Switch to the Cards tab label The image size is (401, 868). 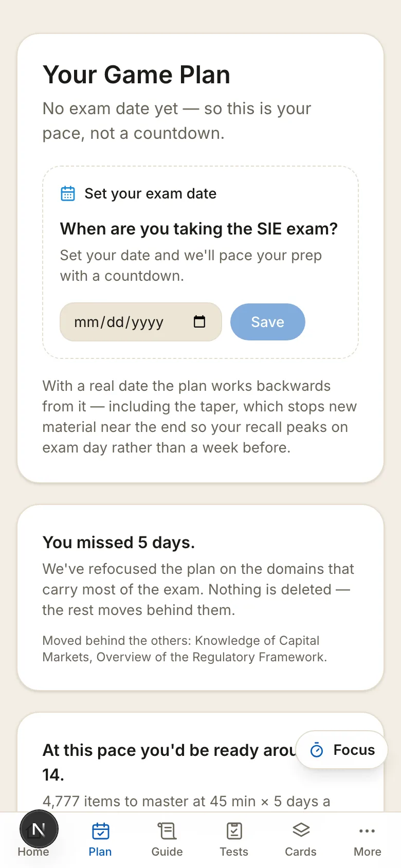pyautogui.click(x=301, y=852)
